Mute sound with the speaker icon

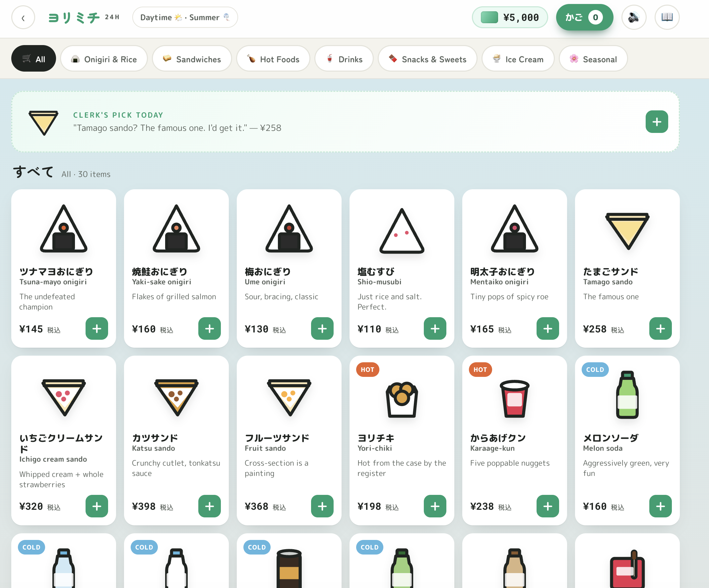pos(634,18)
